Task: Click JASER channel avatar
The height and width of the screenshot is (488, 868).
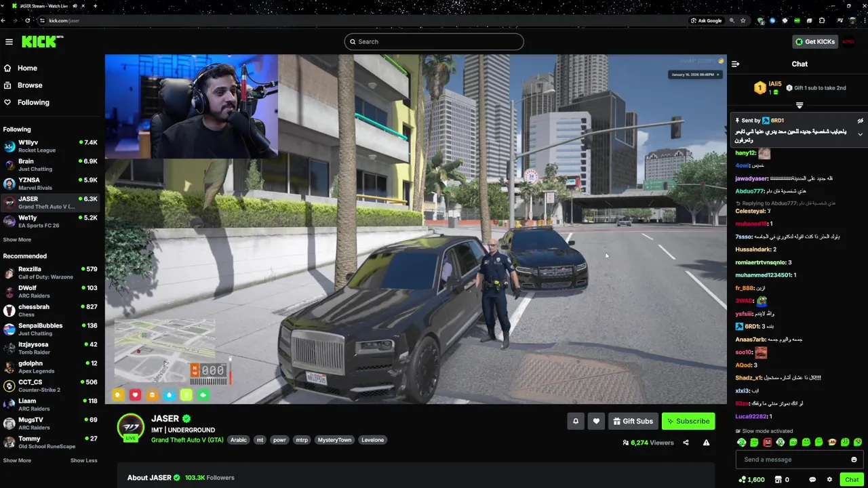Action: pos(131,427)
